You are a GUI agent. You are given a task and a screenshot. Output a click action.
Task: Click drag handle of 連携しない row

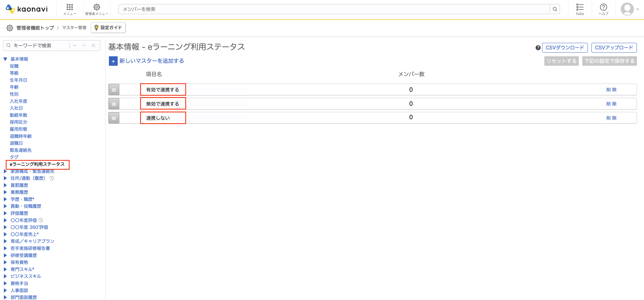[114, 118]
